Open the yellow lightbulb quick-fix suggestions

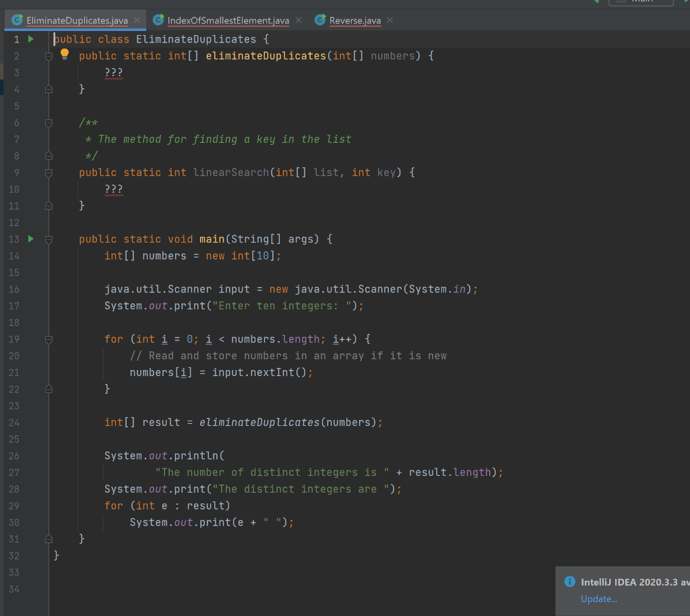pos(65,54)
